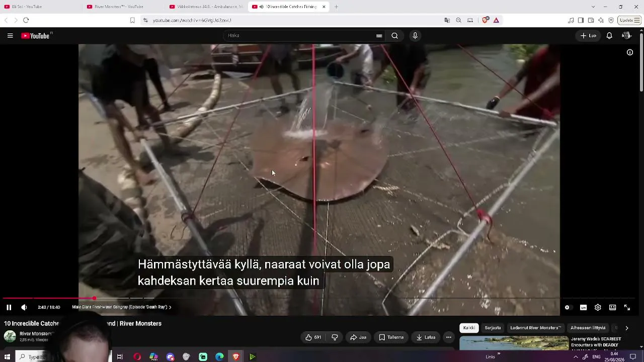Switch to theater mode
The image size is (644, 362).
612,307
